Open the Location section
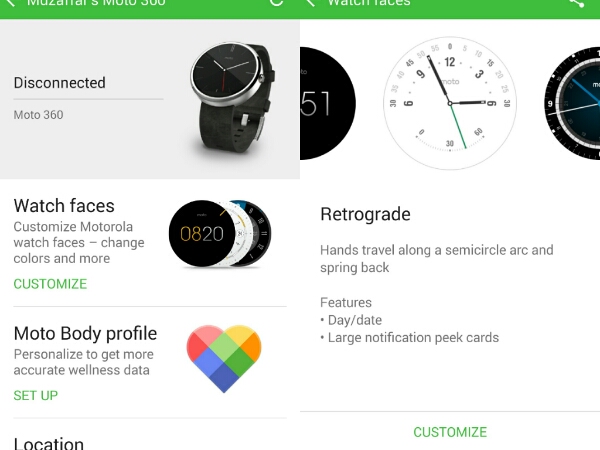The height and width of the screenshot is (450, 600). pyautogui.click(x=49, y=443)
